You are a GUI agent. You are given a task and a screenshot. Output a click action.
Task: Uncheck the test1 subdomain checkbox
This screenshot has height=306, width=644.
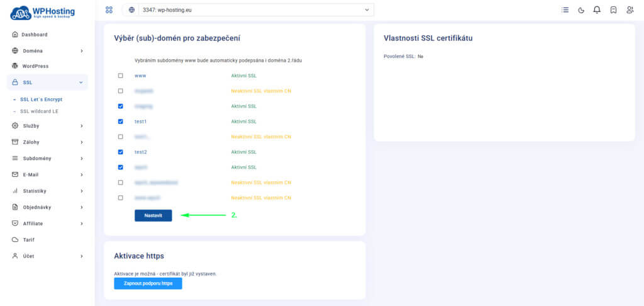121,122
